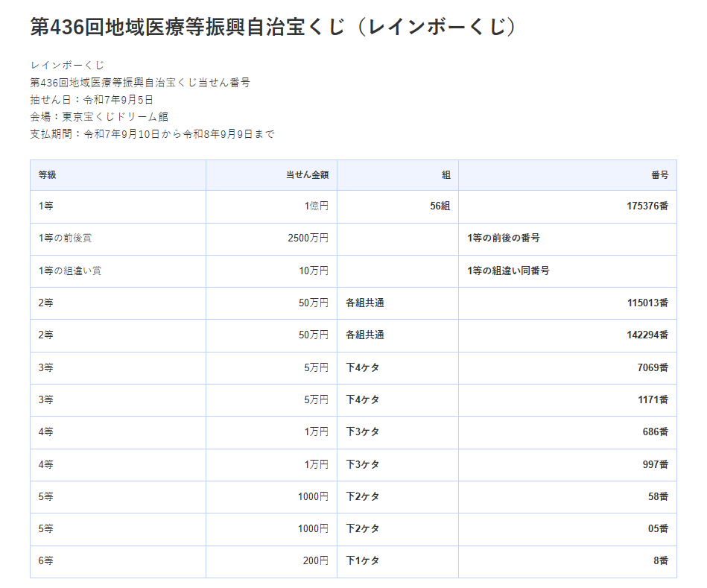Select the venue line 会場：東京宝くじドリーム館
The height and width of the screenshot is (588, 707).
[x=99, y=117]
